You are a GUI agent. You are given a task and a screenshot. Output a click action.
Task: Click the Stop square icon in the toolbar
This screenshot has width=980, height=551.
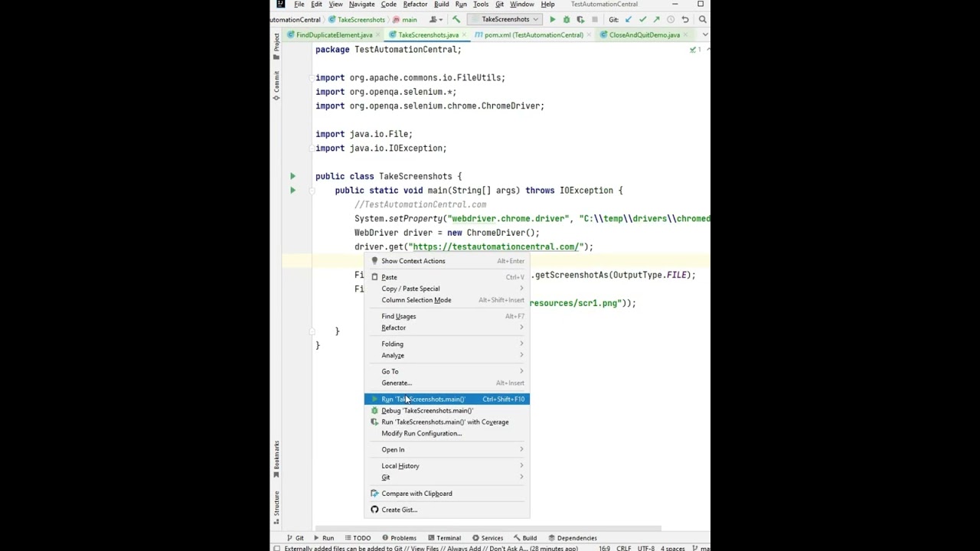coord(595,20)
